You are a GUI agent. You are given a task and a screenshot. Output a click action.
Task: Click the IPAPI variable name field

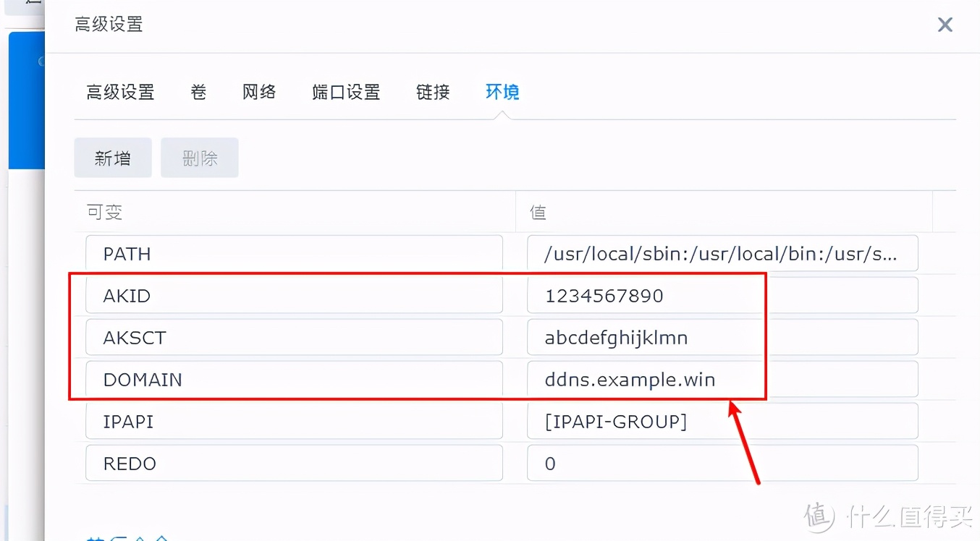pyautogui.click(x=293, y=421)
